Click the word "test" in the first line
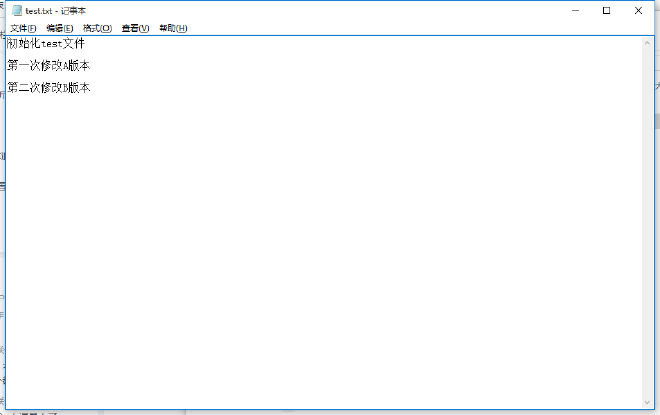Screen dimensions: 660x415 tap(51, 44)
